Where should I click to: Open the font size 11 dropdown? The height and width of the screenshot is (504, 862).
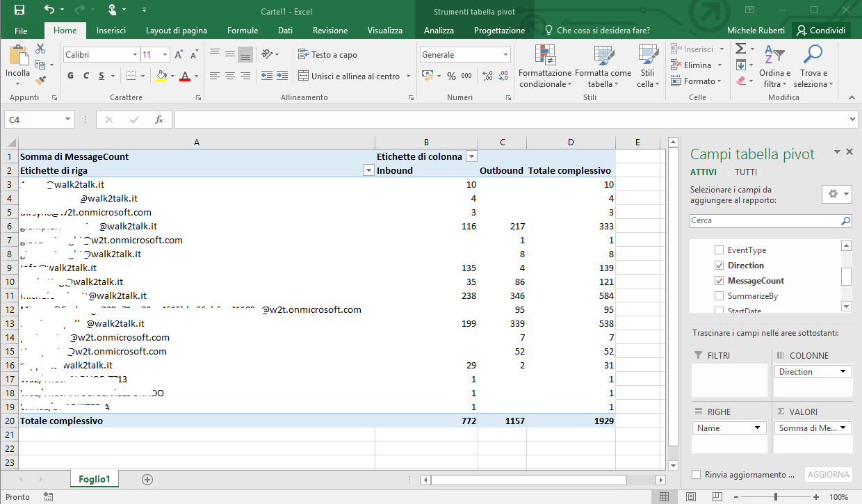(x=165, y=54)
